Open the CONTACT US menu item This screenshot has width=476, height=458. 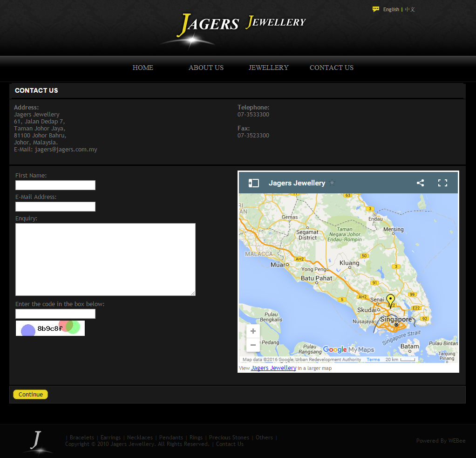(332, 68)
